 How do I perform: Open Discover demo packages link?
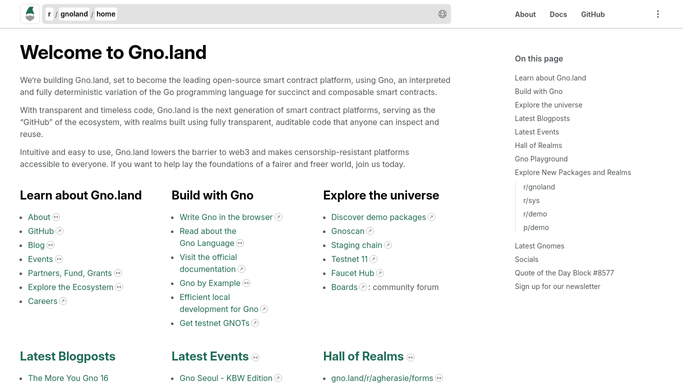tap(379, 217)
